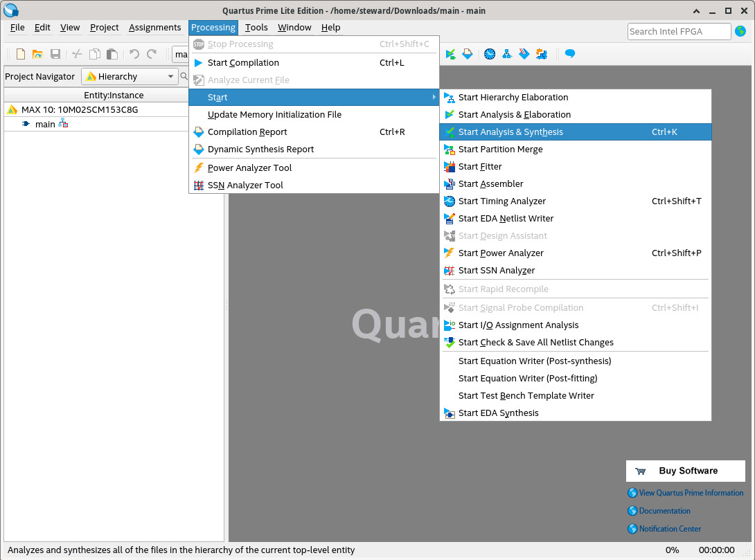Click the Start EDA Netlist Writer icon
Image resolution: width=755 pixels, height=560 pixels.
click(x=450, y=219)
